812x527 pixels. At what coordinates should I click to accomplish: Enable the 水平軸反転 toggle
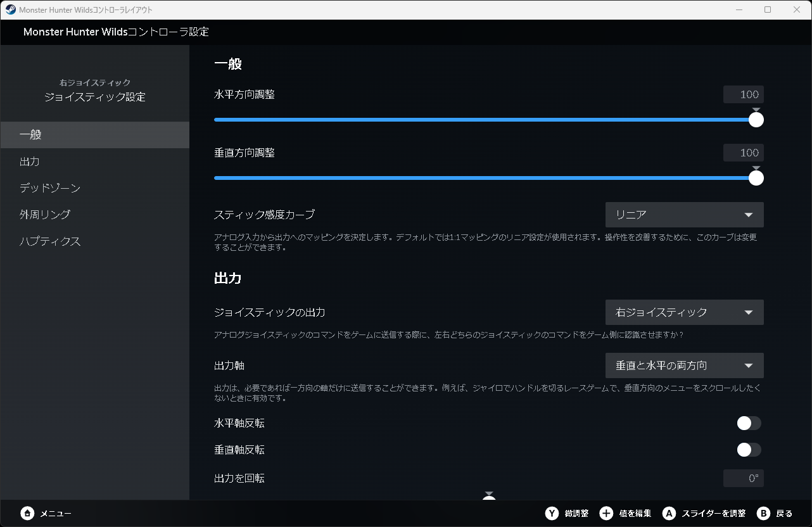pyautogui.click(x=749, y=423)
